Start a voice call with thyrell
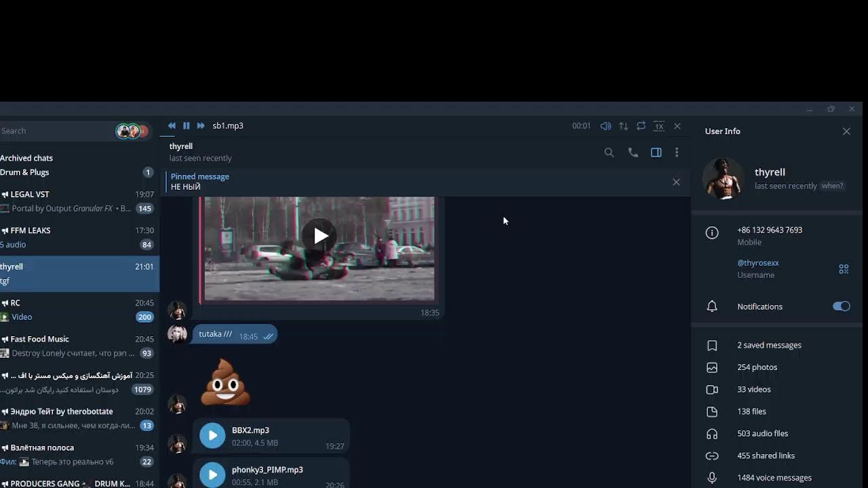868x488 pixels. tap(633, 152)
